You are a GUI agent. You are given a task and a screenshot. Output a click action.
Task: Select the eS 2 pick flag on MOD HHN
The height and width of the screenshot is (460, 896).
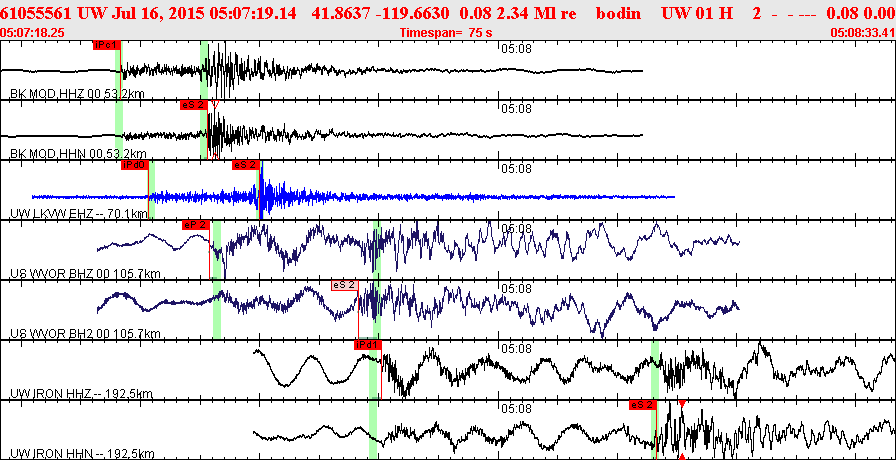tap(194, 105)
